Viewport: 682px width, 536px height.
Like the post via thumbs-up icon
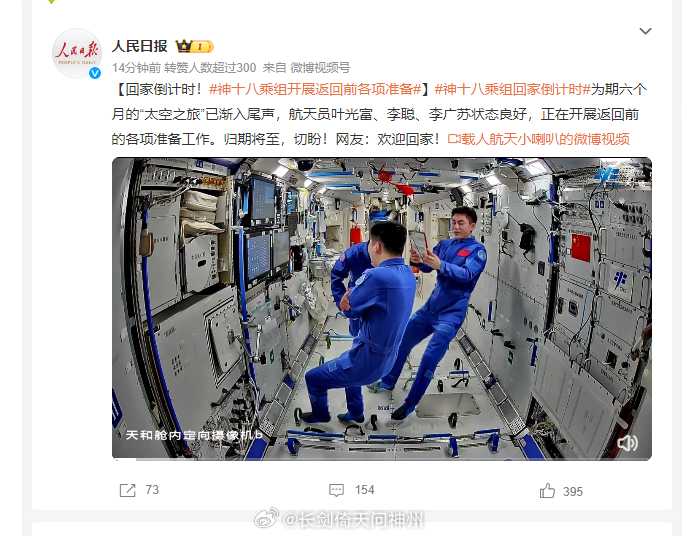[x=547, y=491]
